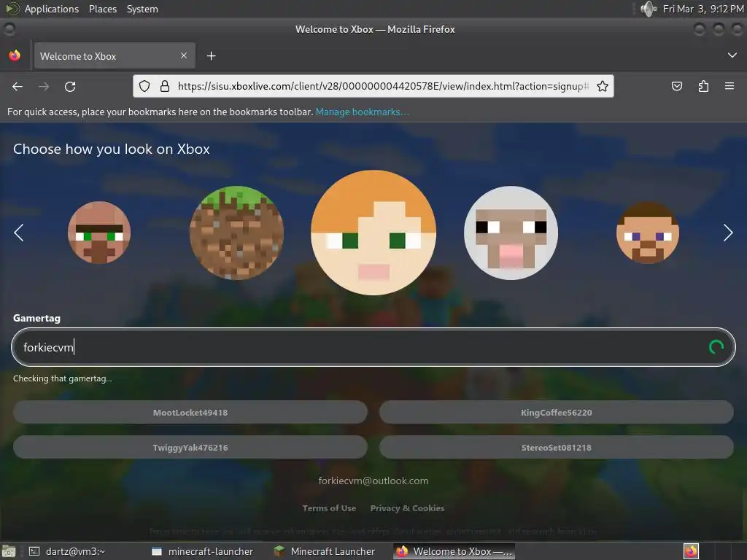Open the tracking protection shield icon
The width and height of the screenshot is (747, 560).
[x=144, y=86]
